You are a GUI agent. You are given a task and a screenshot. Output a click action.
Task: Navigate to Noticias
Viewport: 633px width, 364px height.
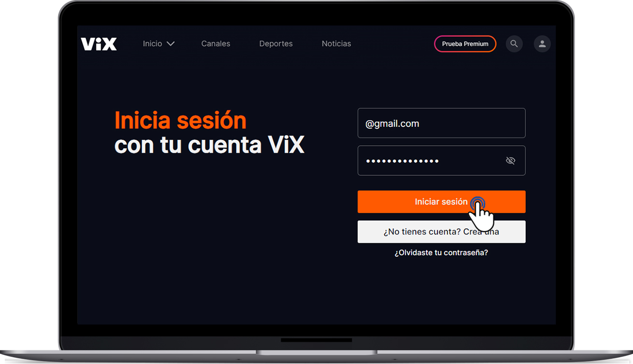click(336, 44)
